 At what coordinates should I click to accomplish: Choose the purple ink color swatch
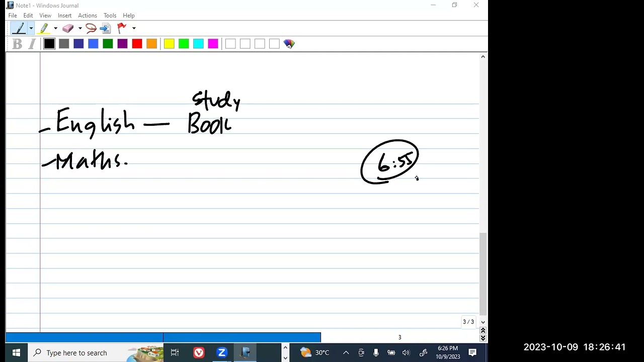point(122,44)
